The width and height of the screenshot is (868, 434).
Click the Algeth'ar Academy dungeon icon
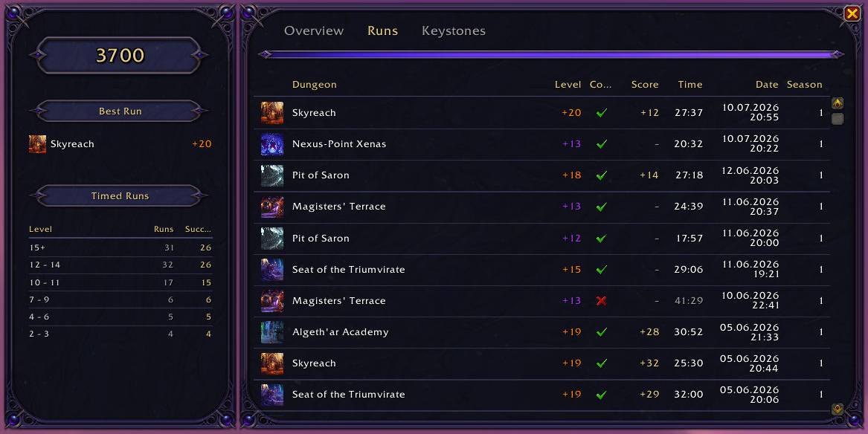271,332
